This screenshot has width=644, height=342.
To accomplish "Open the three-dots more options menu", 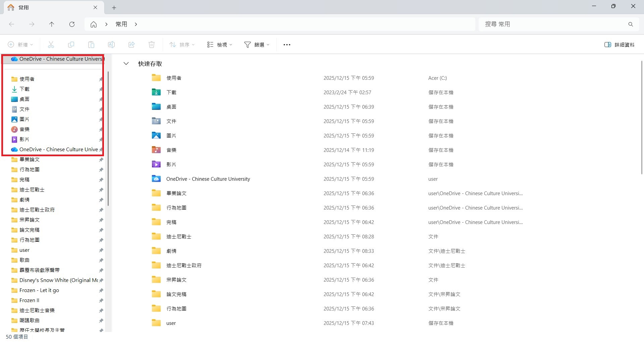I will click(x=287, y=45).
